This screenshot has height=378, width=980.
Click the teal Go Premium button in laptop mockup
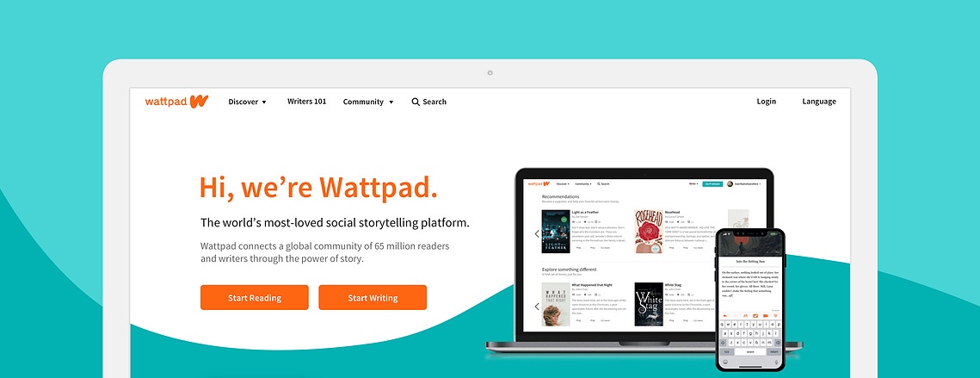(x=712, y=184)
